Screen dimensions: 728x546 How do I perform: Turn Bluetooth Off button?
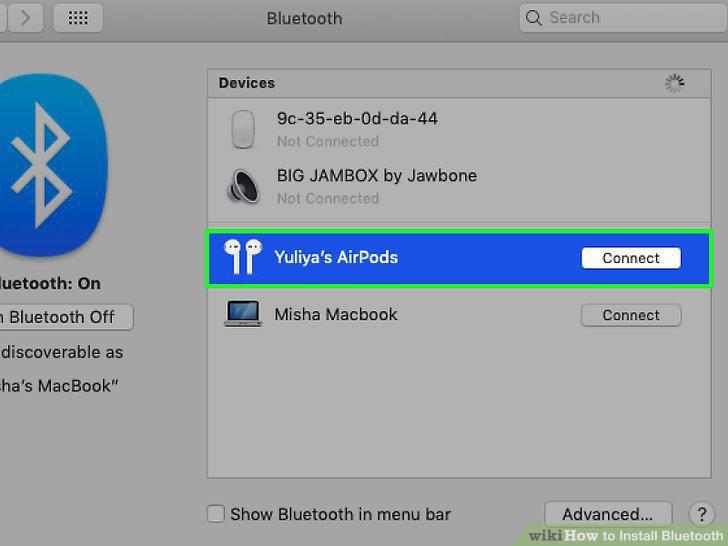click(x=65, y=317)
